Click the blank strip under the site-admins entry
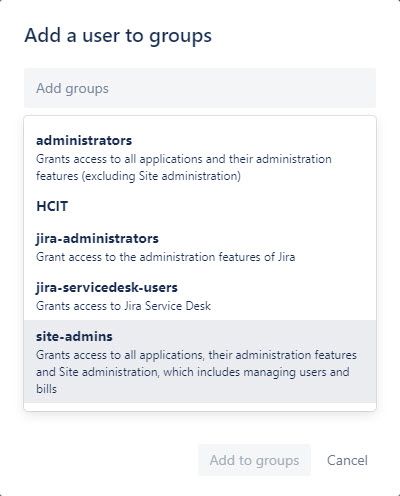This screenshot has width=400, height=496. pyautogui.click(x=200, y=407)
